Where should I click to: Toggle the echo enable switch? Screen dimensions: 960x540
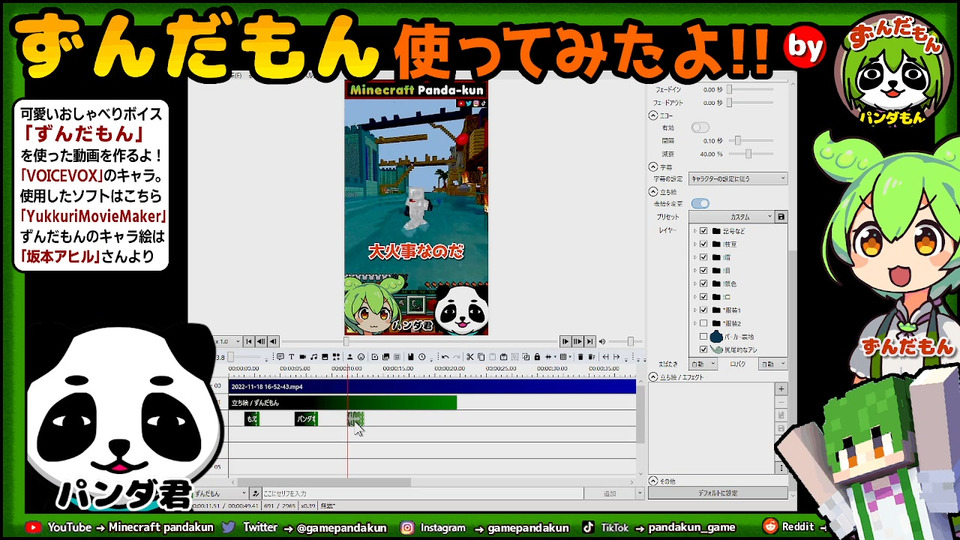click(x=700, y=127)
